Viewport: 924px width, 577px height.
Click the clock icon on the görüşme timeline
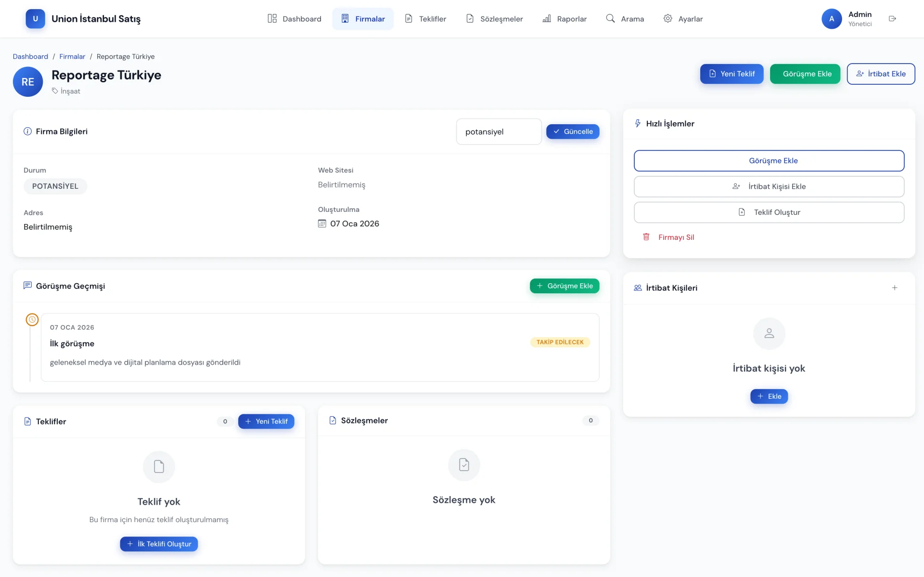click(32, 319)
